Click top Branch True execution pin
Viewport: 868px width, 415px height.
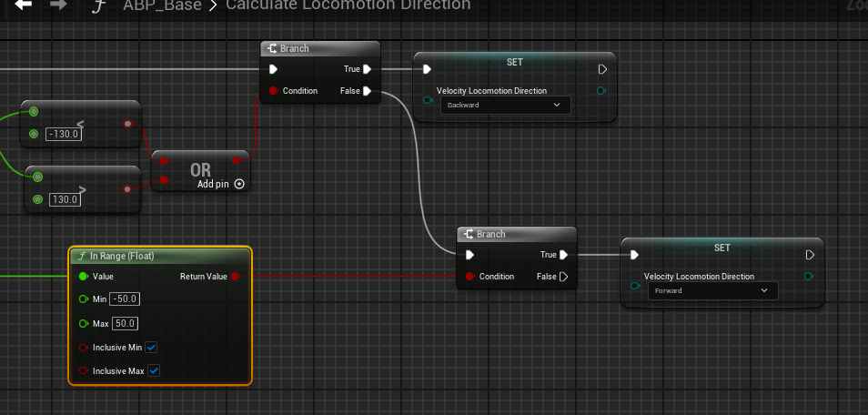[367, 69]
